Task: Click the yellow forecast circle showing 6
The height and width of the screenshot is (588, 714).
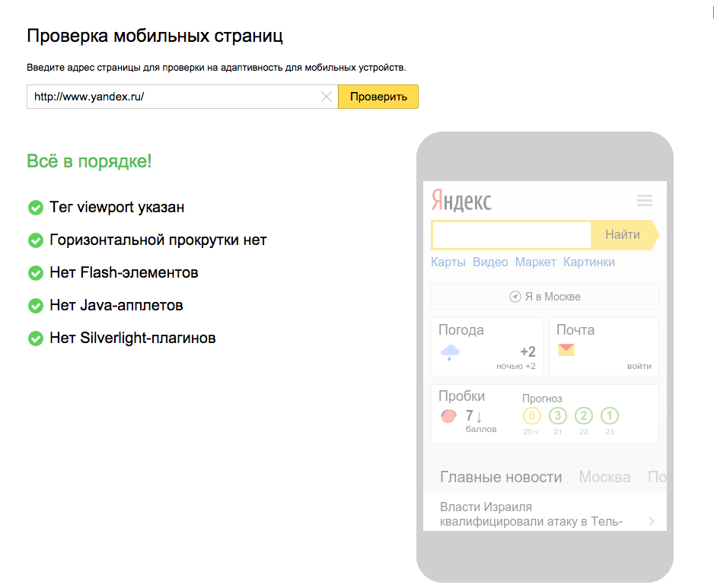Action: click(532, 415)
